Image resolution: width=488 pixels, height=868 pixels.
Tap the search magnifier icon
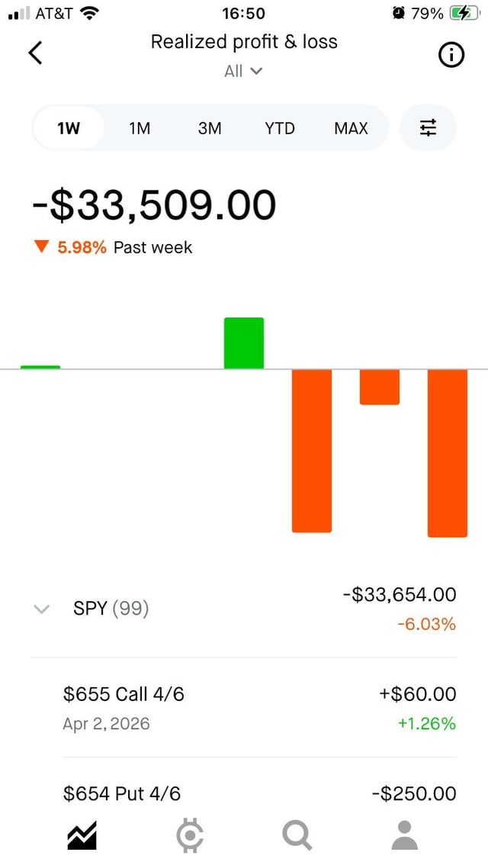(297, 836)
